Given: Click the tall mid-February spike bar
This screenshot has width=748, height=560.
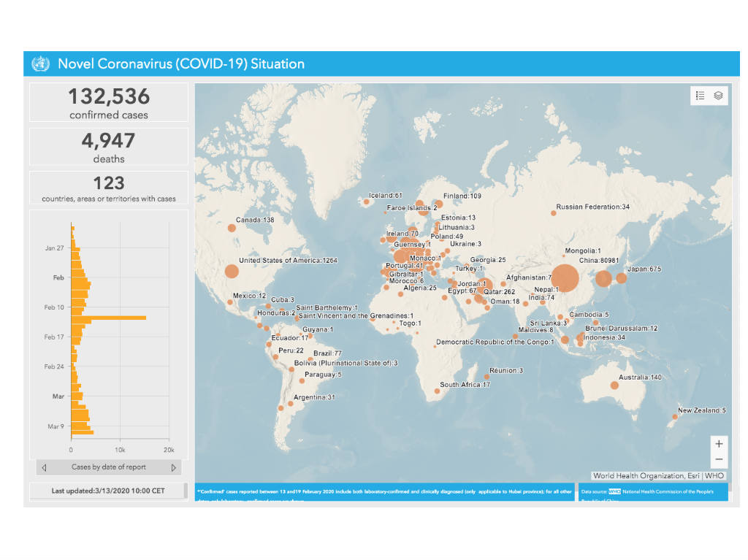Looking at the screenshot, I should pyautogui.click(x=109, y=318).
